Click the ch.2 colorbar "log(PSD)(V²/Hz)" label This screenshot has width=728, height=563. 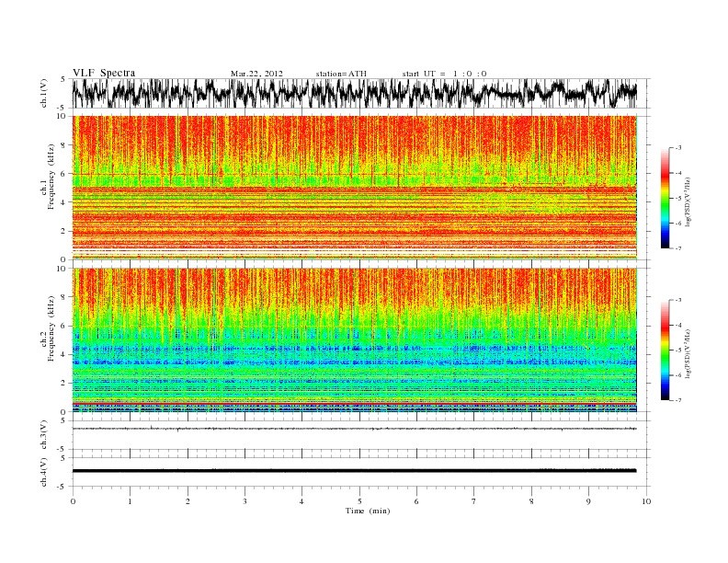(x=689, y=352)
